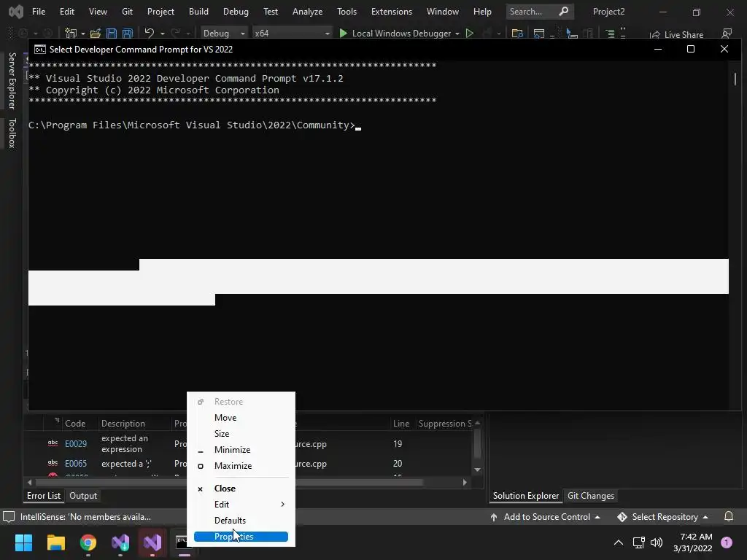Open the Analyze menu
This screenshot has width=747, height=560.
(x=307, y=12)
